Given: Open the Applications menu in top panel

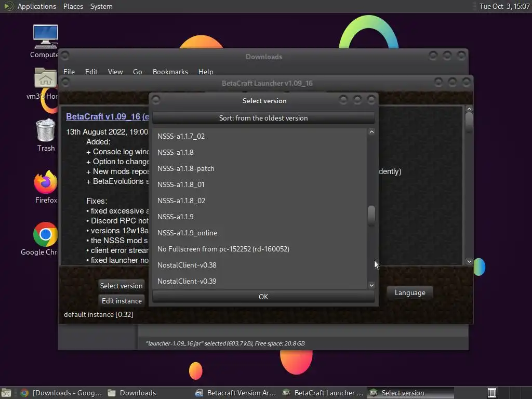Looking at the screenshot, I should (37, 6).
